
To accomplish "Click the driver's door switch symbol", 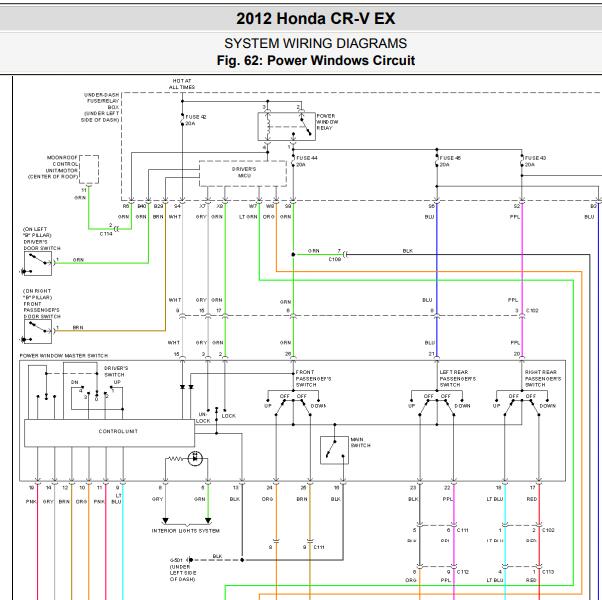I will tap(38, 264).
